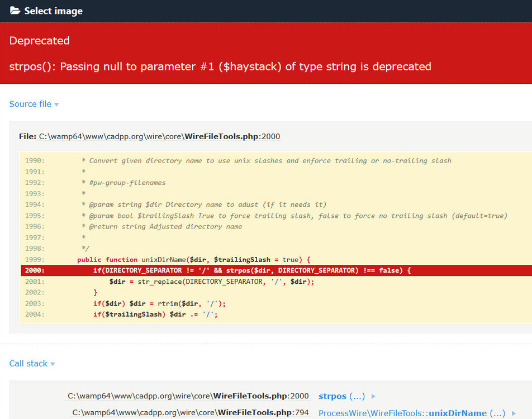The height and width of the screenshot is (419, 532).
Task: Click highlighted line 2000 in source code
Action: coord(276,270)
